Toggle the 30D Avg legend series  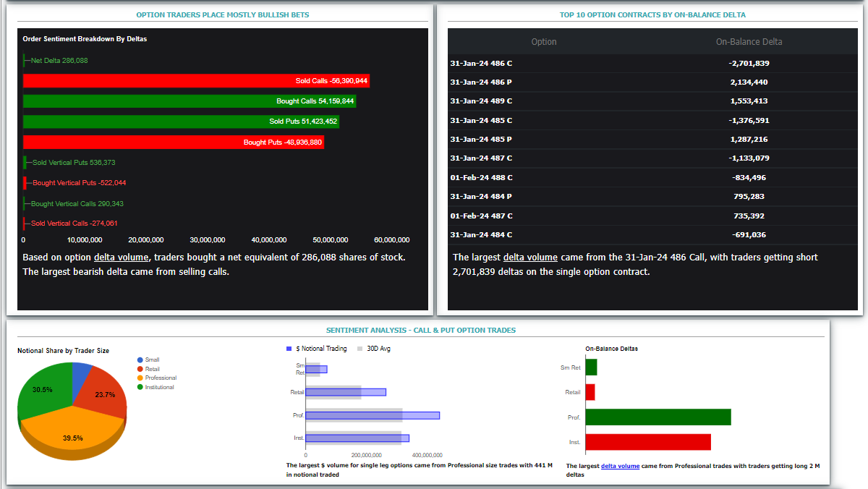pos(374,349)
